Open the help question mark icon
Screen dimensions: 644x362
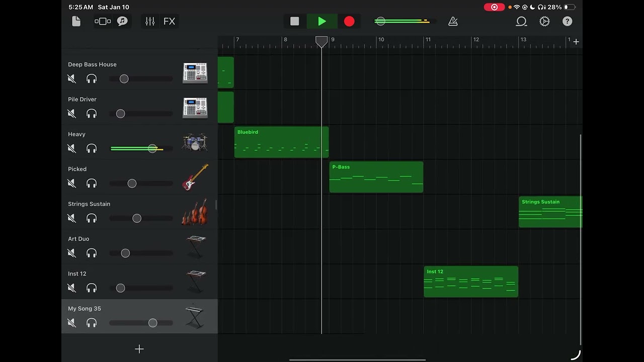click(x=568, y=21)
